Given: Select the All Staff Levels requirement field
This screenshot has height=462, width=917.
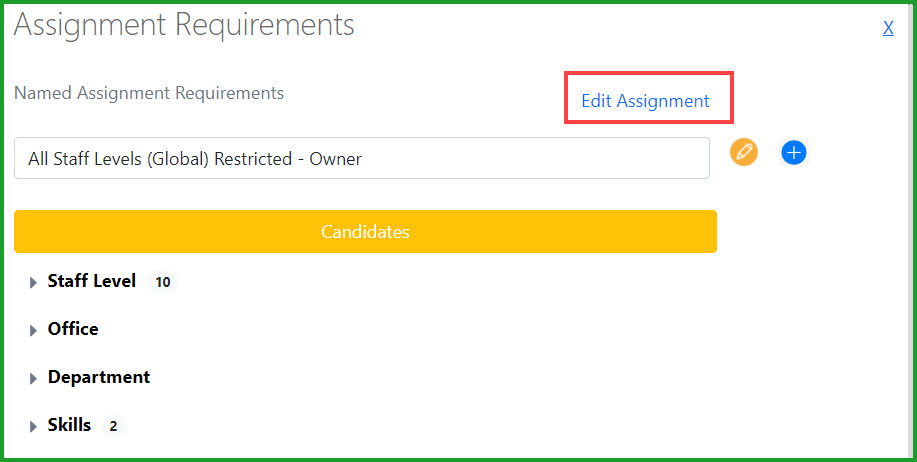Looking at the screenshot, I should (x=362, y=158).
